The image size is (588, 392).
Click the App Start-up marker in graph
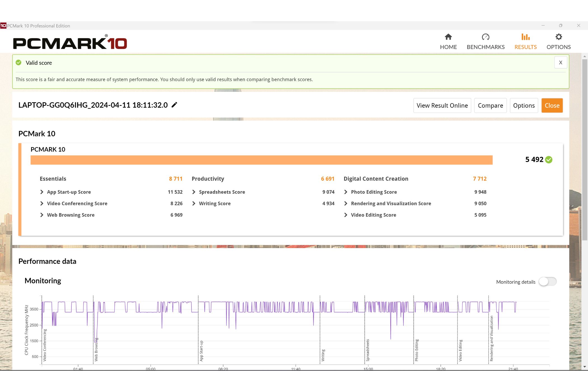(x=201, y=351)
